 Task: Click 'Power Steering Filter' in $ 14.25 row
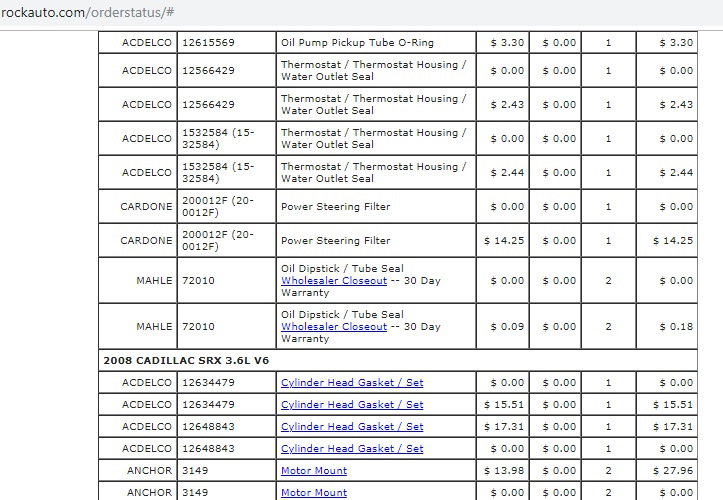point(336,240)
